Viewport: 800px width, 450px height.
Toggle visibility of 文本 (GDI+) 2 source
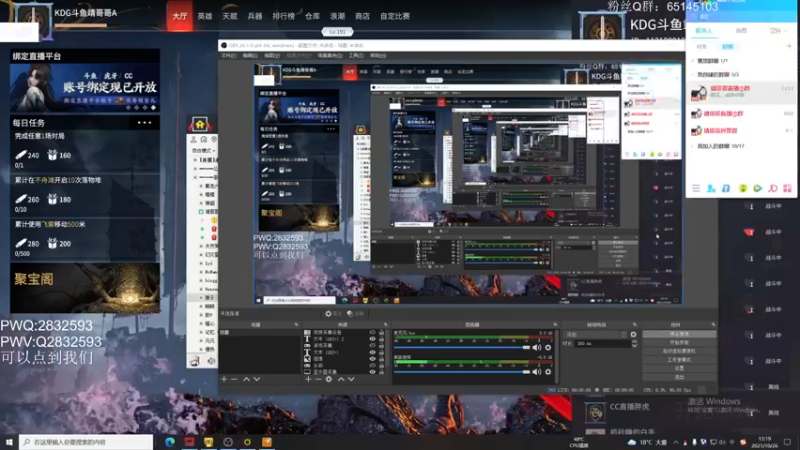point(372,339)
